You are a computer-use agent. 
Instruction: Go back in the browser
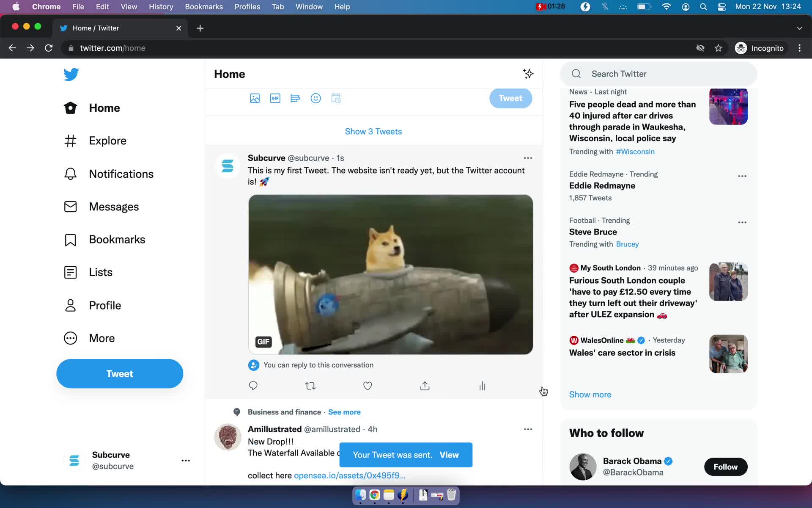[x=12, y=48]
